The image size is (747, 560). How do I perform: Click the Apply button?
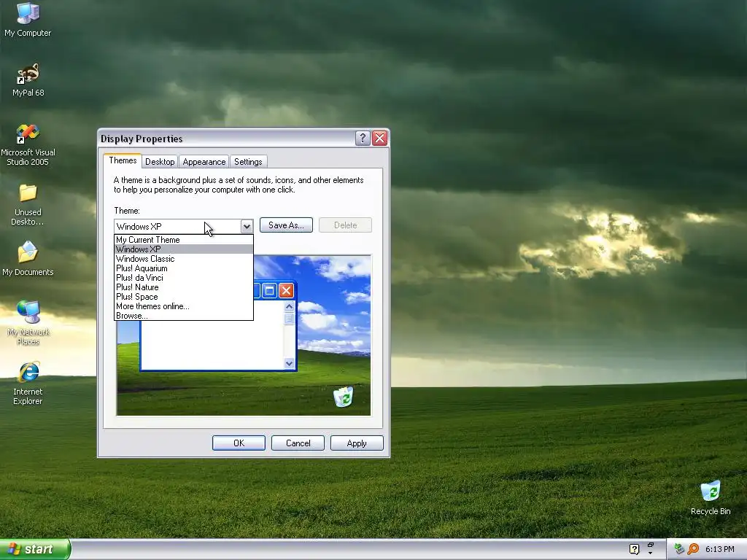357,443
